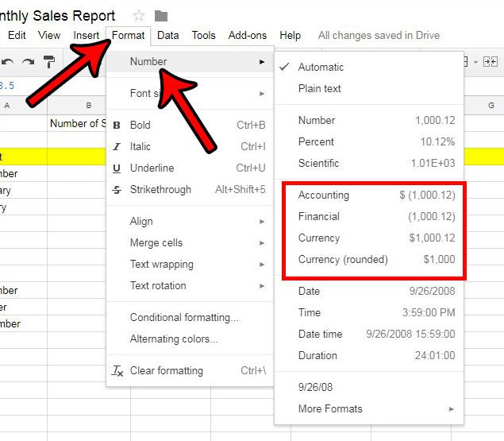Select the paint format roller icon

point(49,61)
